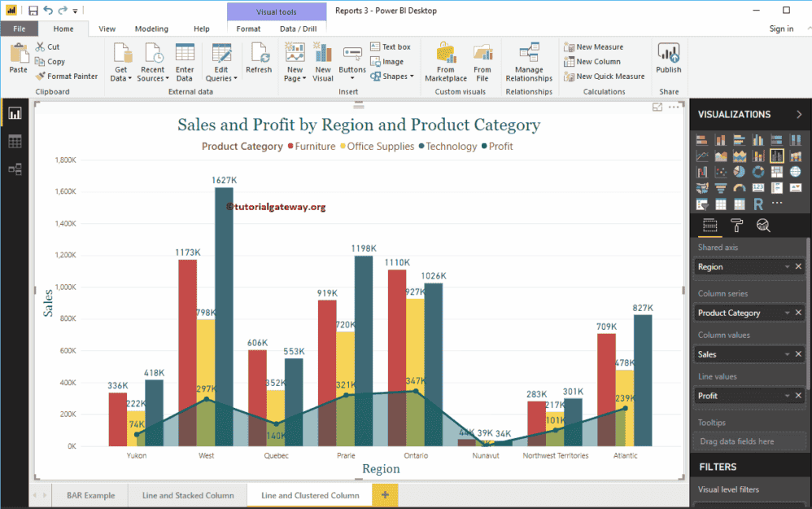The height and width of the screenshot is (509, 812).
Task: Select the Funnel visualization icon
Action: pyautogui.click(x=721, y=187)
